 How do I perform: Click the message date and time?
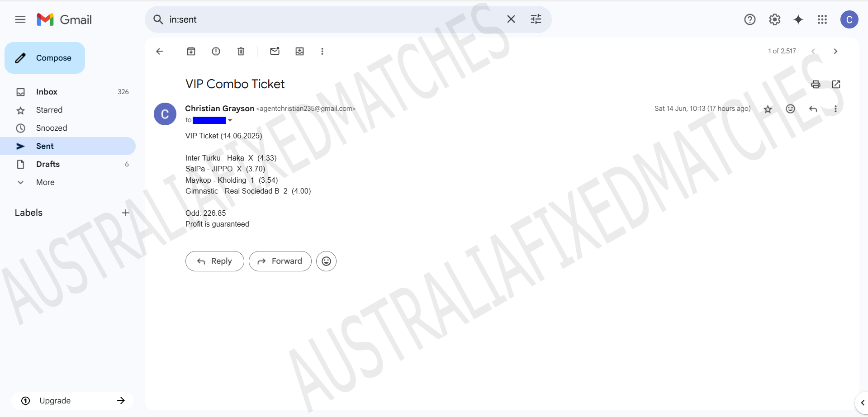pos(702,109)
